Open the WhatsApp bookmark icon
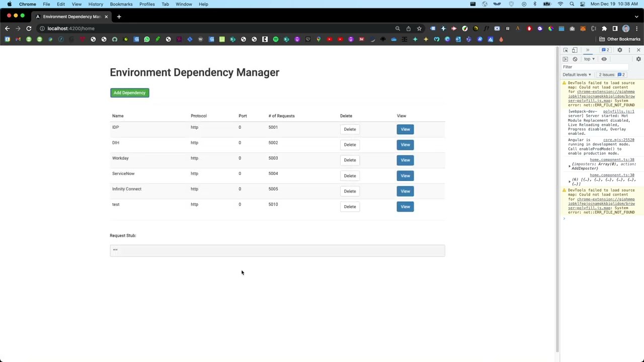The width and height of the screenshot is (644, 362). click(147, 39)
